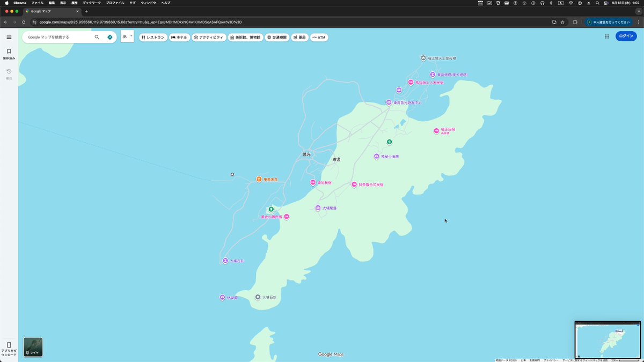Click the search magnifier icon in search box
Viewport: 644px width, 362px height.
97,37
